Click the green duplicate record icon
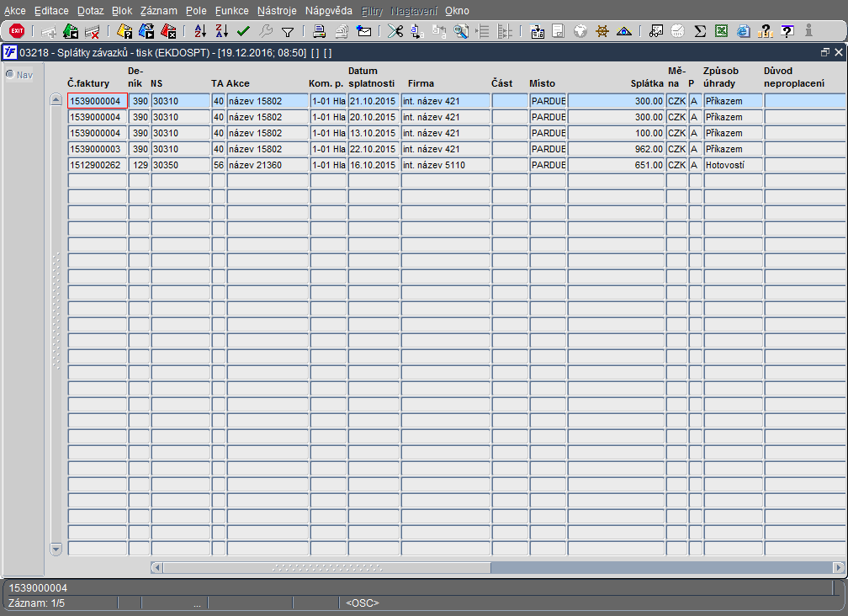Viewport: 848px width, 616px height. pyautogui.click(x=71, y=31)
